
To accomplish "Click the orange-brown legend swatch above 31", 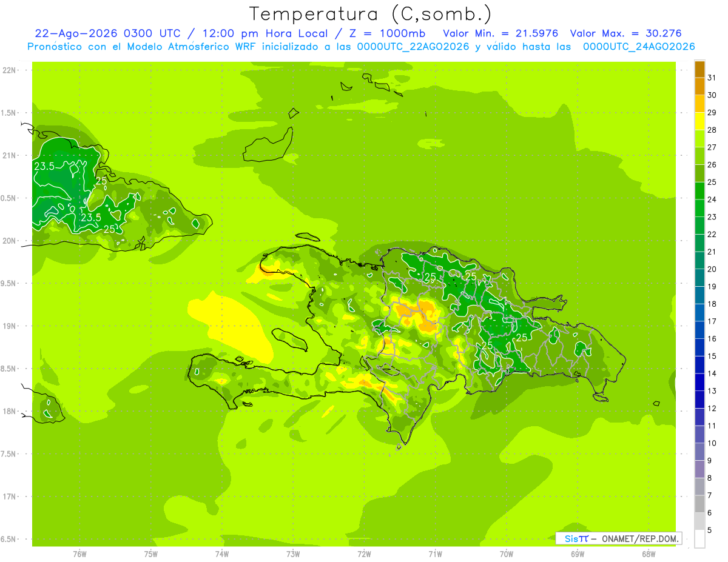I will coord(699,70).
